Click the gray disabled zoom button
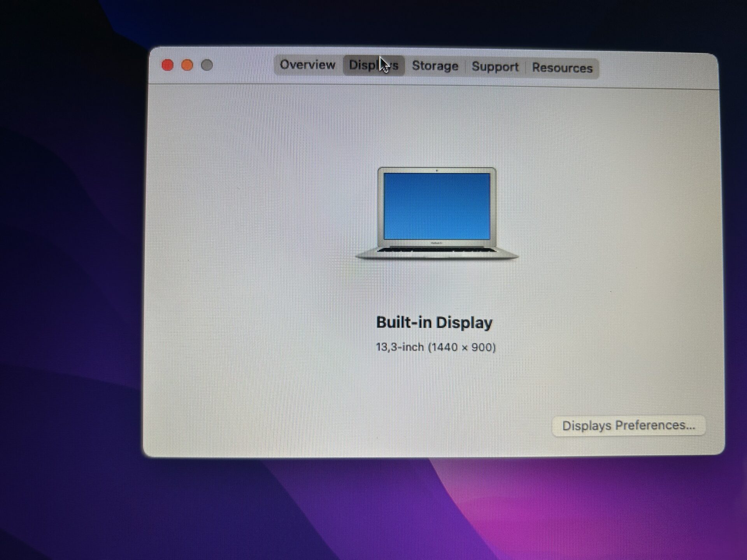 207,65
